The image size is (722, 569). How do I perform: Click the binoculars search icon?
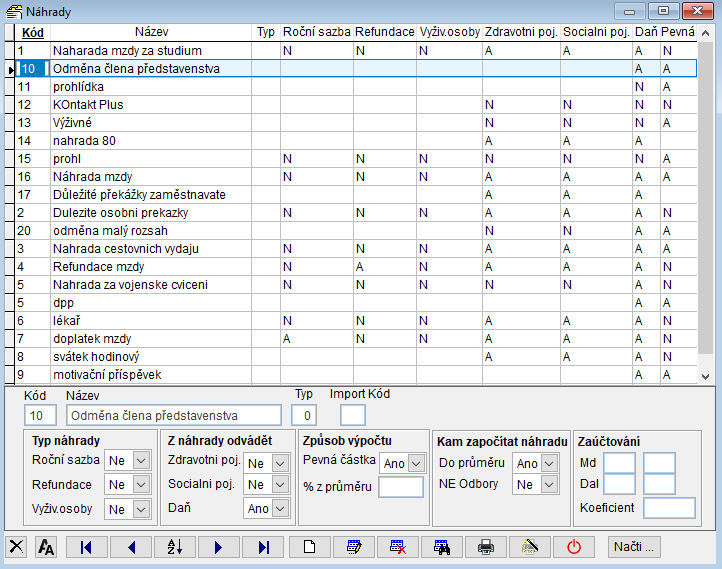pos(442,547)
